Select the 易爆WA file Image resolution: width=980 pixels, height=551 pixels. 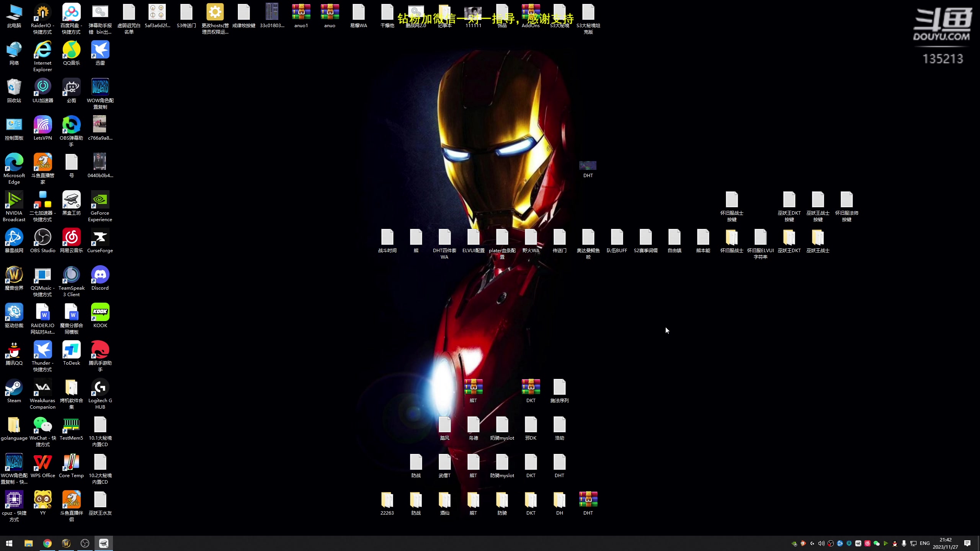tap(358, 16)
